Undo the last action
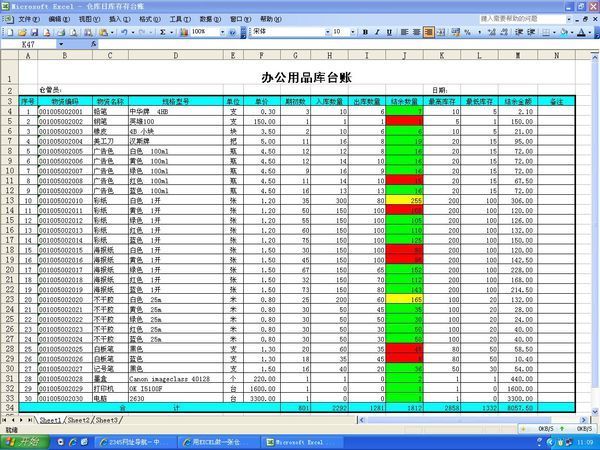 (x=124, y=32)
